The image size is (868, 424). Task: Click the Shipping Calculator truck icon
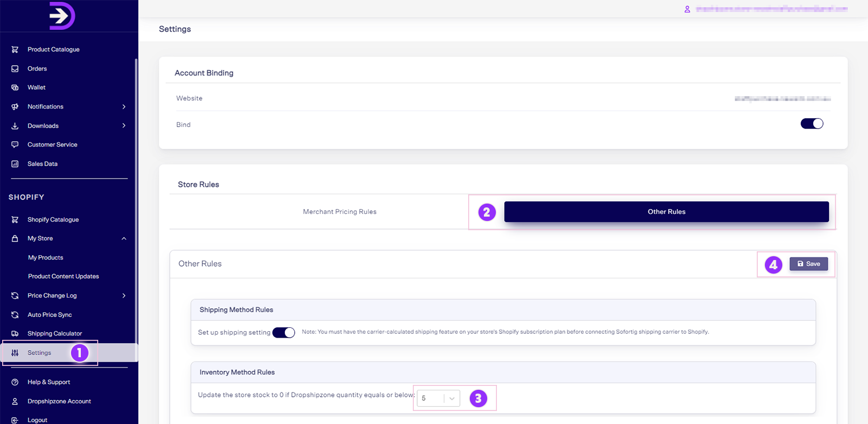(x=15, y=334)
